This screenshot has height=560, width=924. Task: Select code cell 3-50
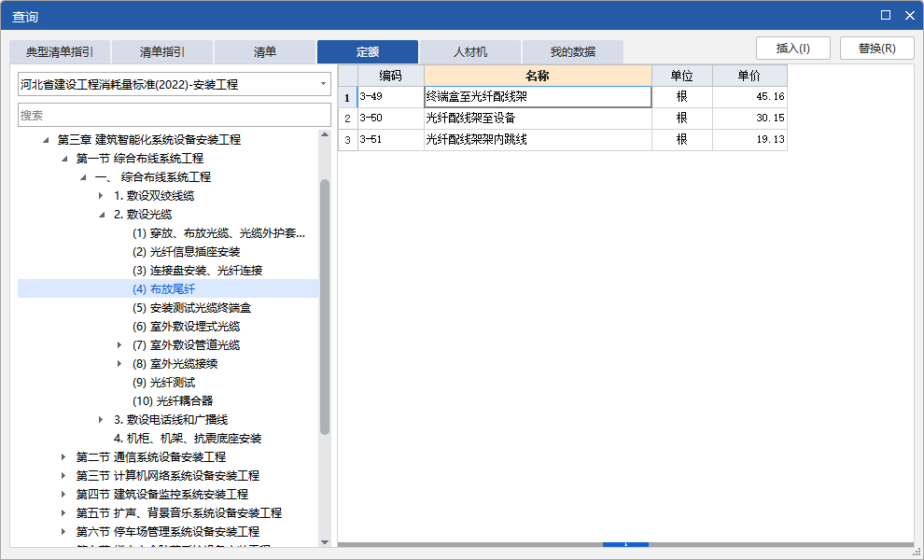pos(391,118)
